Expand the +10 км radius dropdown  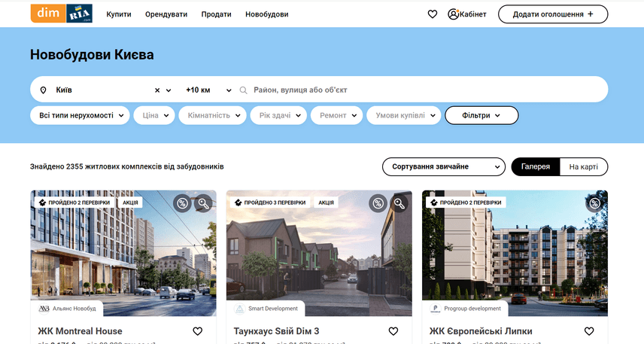[x=208, y=90]
